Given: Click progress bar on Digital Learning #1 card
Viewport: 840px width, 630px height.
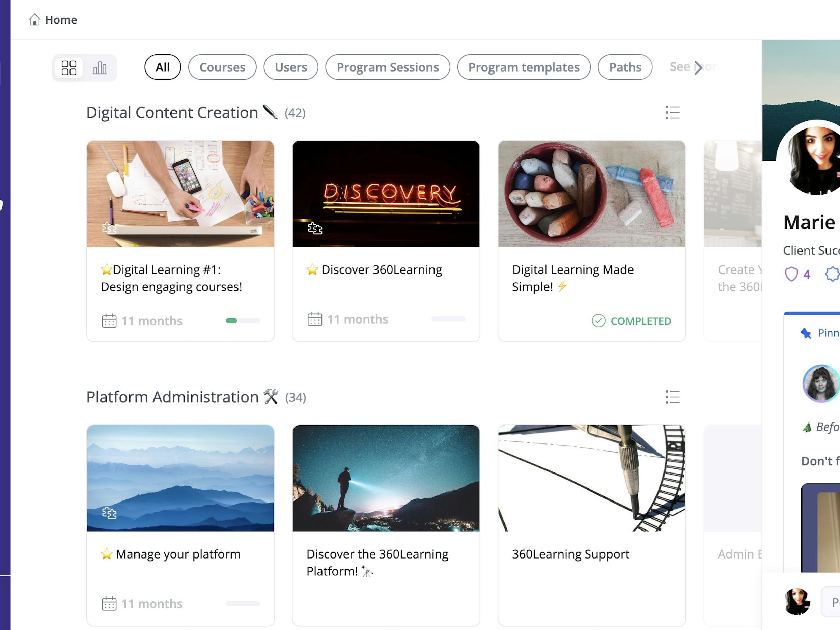Looking at the screenshot, I should [243, 321].
